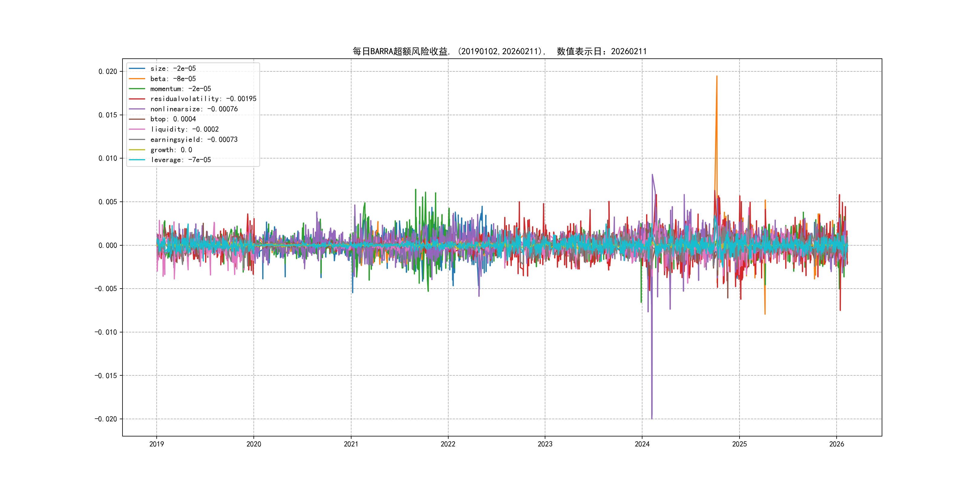
Task: Click the chart title with 20260211 date
Action: click(499, 51)
